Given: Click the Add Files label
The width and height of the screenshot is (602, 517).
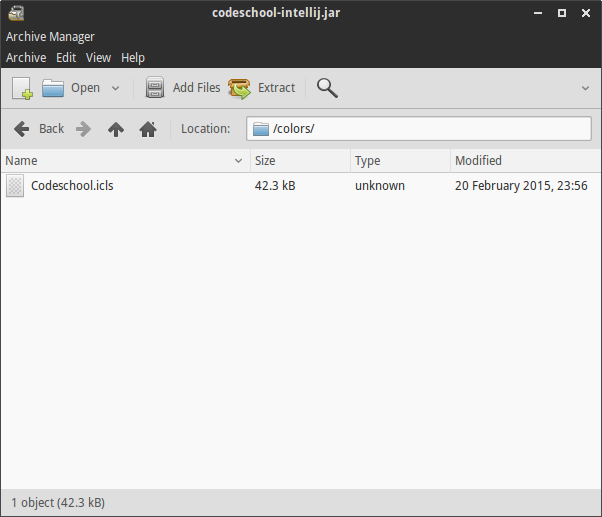Looking at the screenshot, I should point(197,88).
